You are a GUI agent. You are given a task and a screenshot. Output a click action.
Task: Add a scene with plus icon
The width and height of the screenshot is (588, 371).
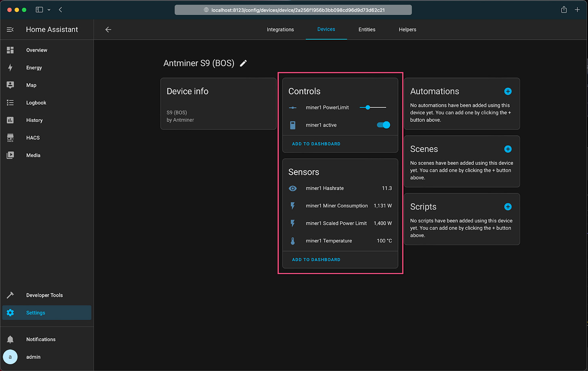[508, 149]
